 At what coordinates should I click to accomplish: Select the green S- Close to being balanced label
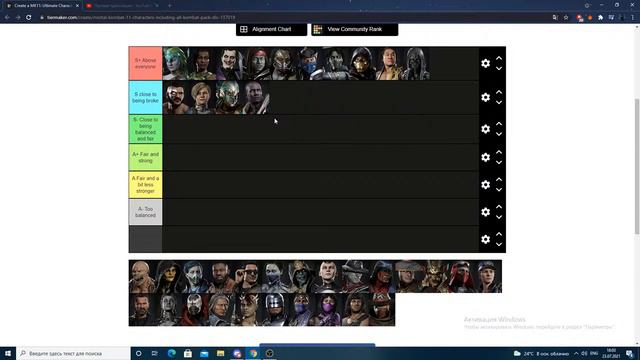145,129
